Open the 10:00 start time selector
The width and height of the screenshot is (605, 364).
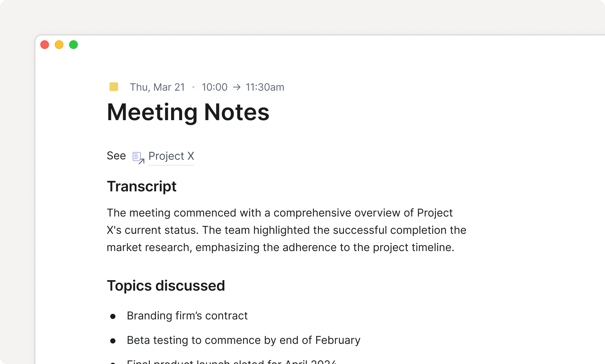pos(215,87)
